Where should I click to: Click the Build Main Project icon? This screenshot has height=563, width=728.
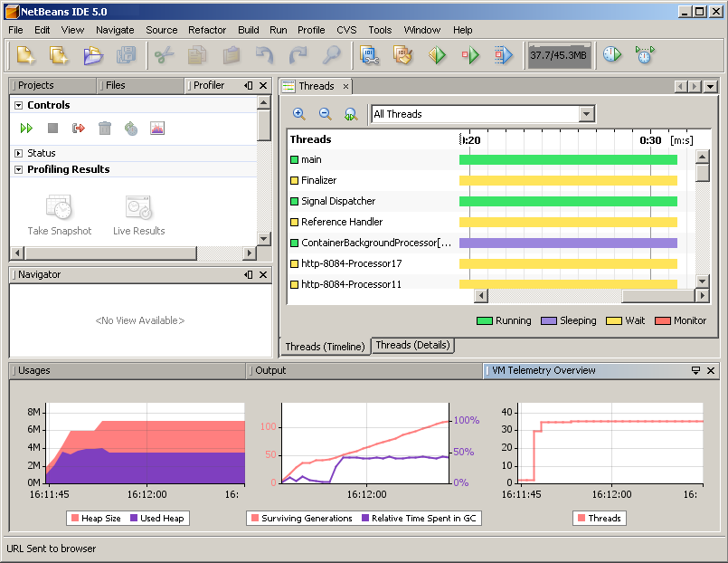(370, 55)
